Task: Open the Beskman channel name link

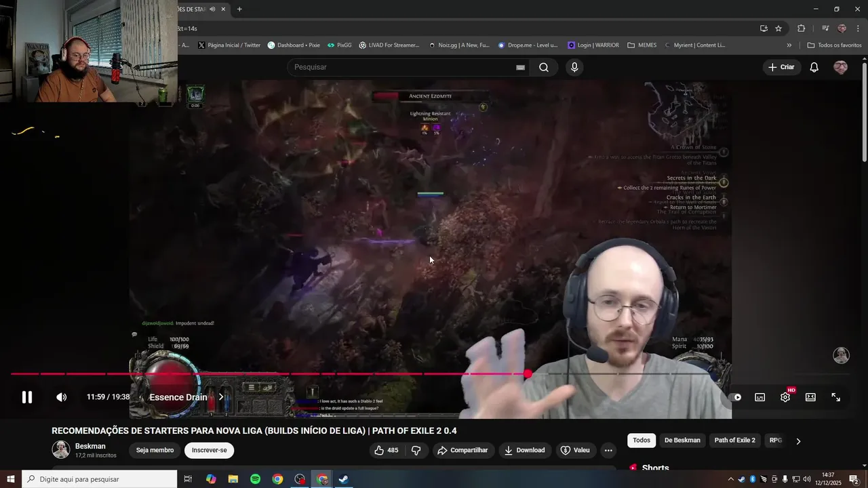Action: [90, 446]
